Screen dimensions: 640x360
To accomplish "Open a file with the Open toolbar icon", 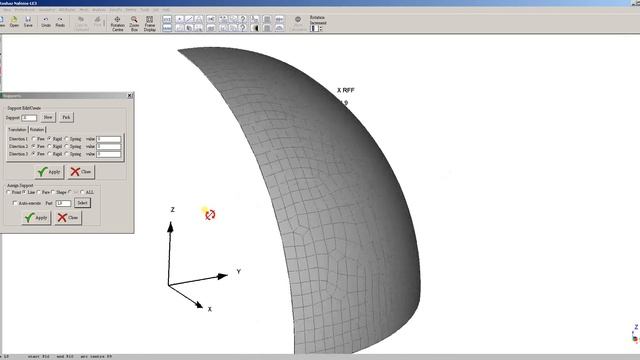I will coord(14,22).
